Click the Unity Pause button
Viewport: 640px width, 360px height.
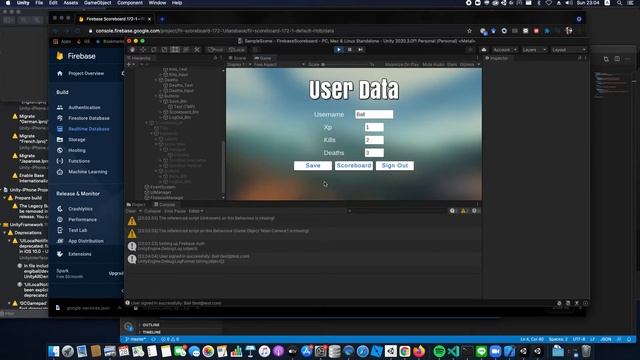350,49
